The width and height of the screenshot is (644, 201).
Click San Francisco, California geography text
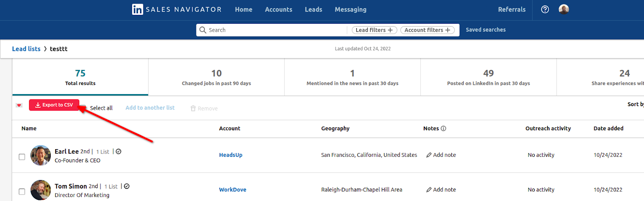[x=369, y=155]
